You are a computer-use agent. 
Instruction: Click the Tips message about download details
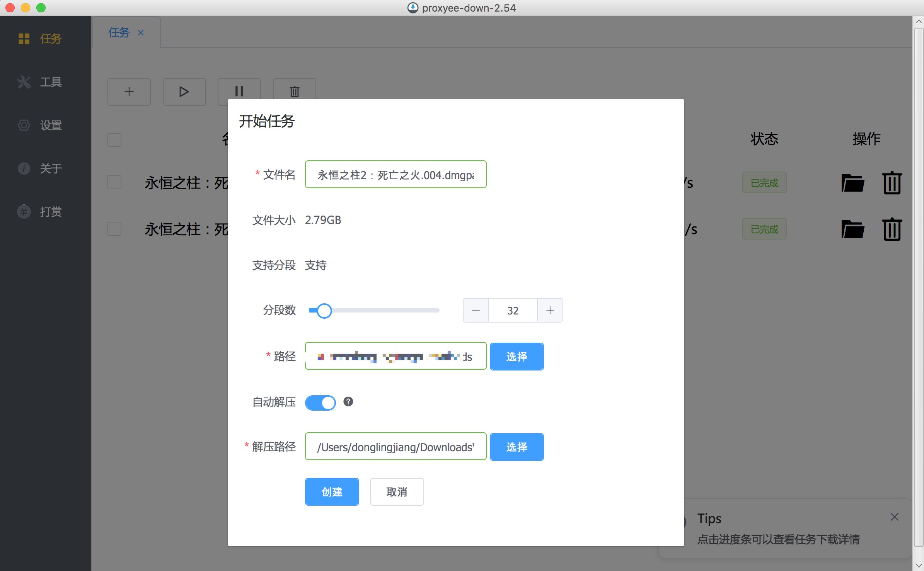pos(778,539)
